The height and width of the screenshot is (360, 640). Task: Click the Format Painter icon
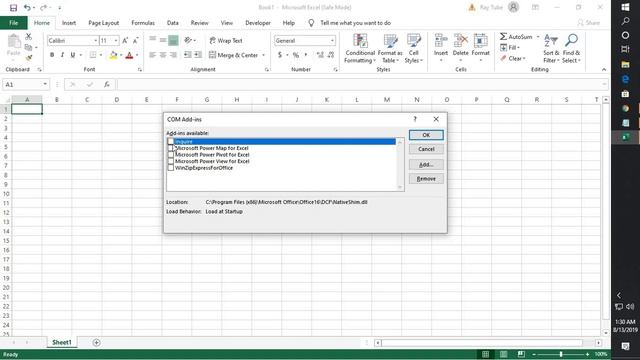[28, 58]
